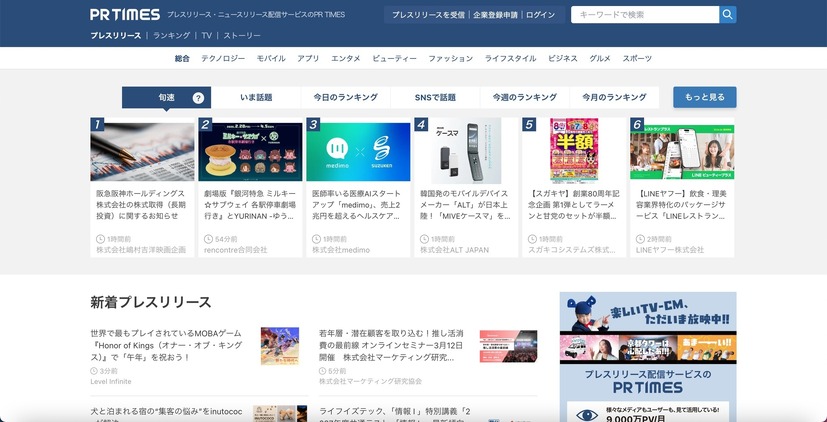Open rank 5 半額 flyer thumbnail
The height and width of the screenshot is (422, 827).
tap(574, 151)
